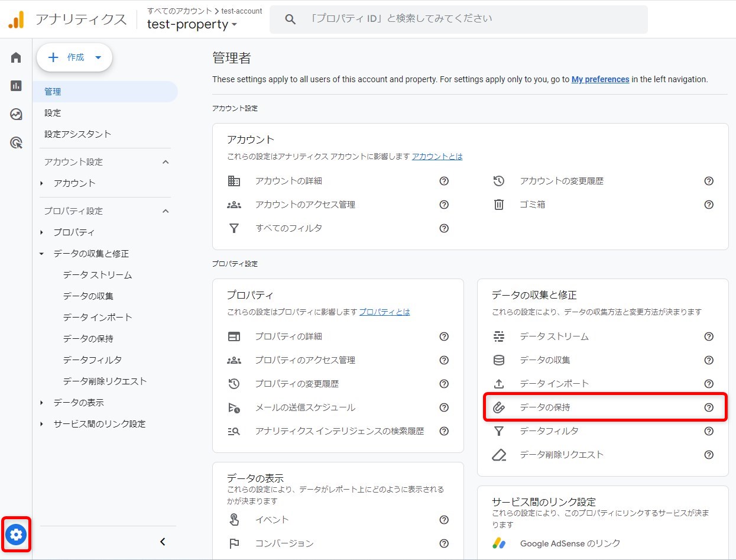Image resolution: width=736 pixels, height=560 pixels.
Task: Open the Advertising icon in left rail
Action: coord(16,143)
